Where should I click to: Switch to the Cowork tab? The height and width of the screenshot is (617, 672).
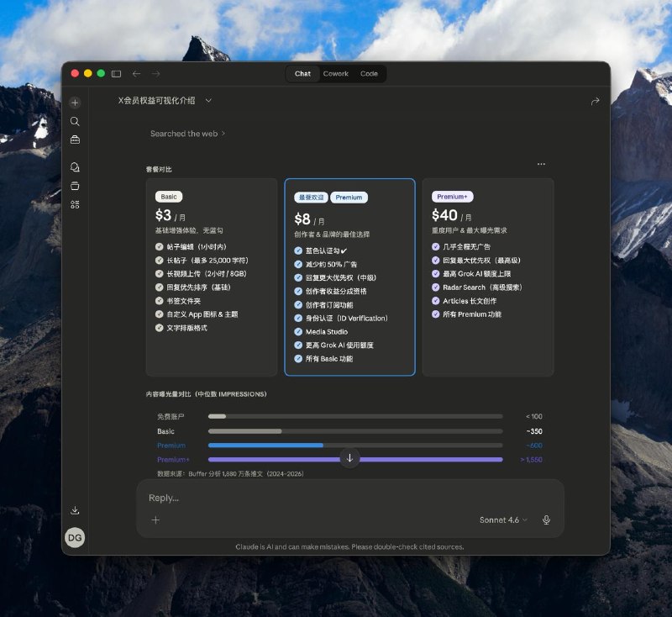(x=336, y=74)
